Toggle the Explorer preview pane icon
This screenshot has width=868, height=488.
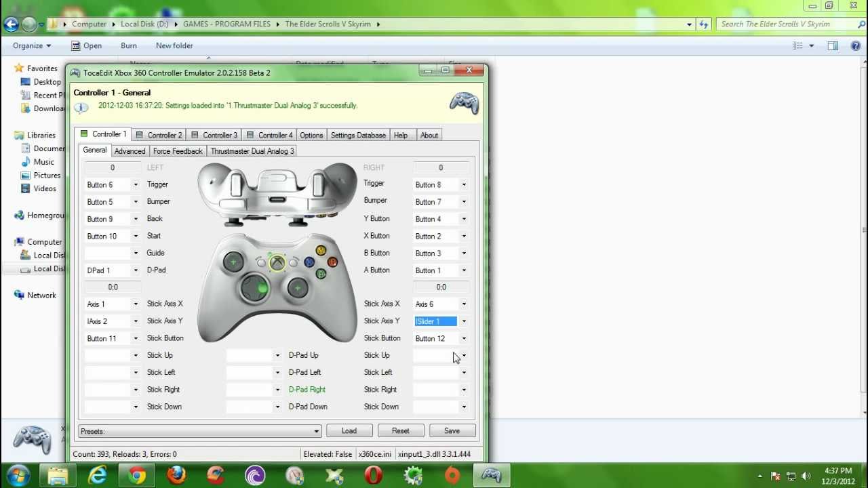click(833, 45)
